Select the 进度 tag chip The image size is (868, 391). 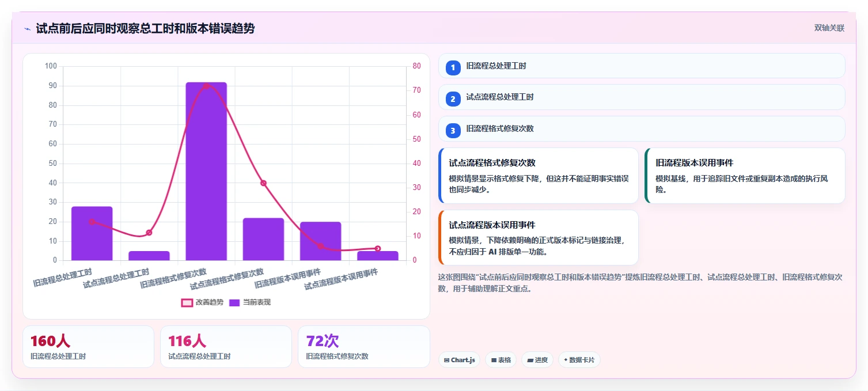pyautogui.click(x=537, y=360)
